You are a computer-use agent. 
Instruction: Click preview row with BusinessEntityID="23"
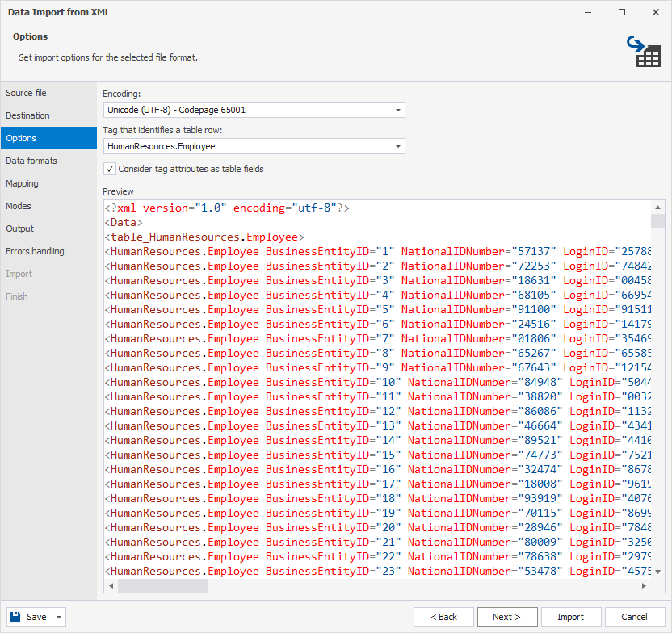377,572
